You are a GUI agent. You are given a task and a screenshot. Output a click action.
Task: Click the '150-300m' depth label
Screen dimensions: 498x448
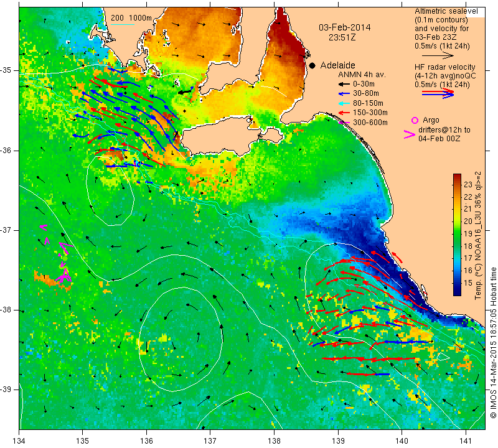point(370,113)
